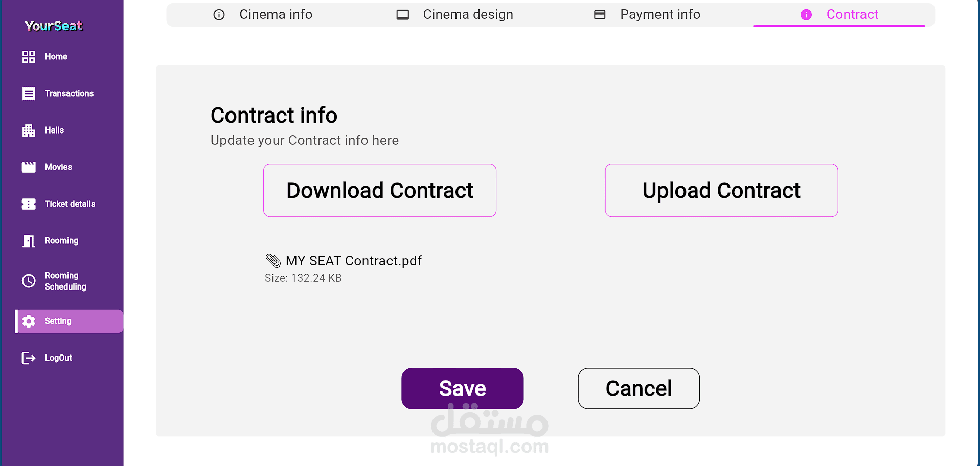Click the Home grid icon
Screen dimensions: 980x466
(x=29, y=57)
